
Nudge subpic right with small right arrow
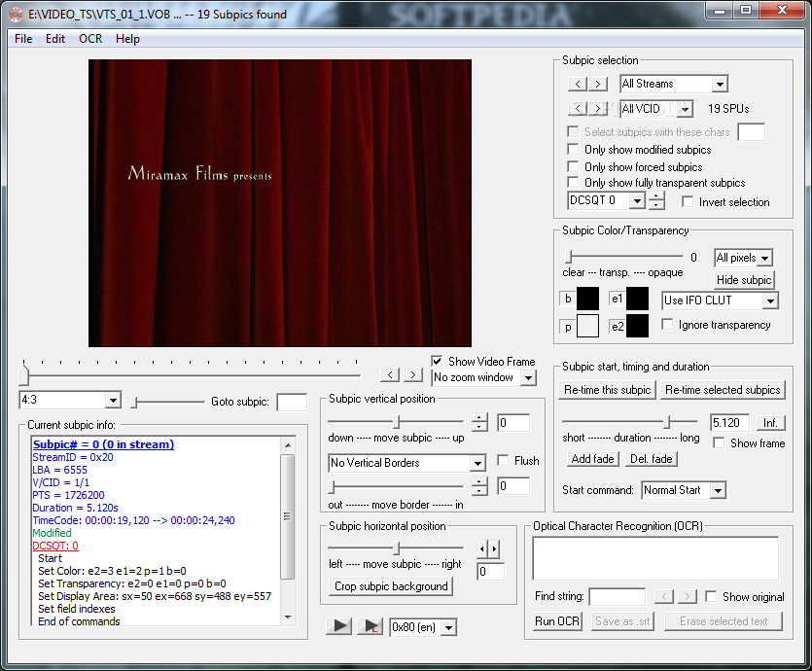[494, 548]
